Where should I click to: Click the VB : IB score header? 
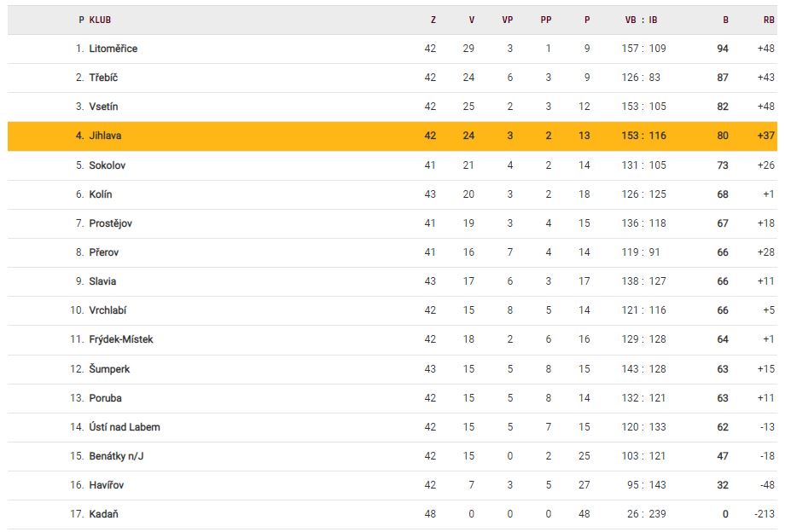point(642,20)
